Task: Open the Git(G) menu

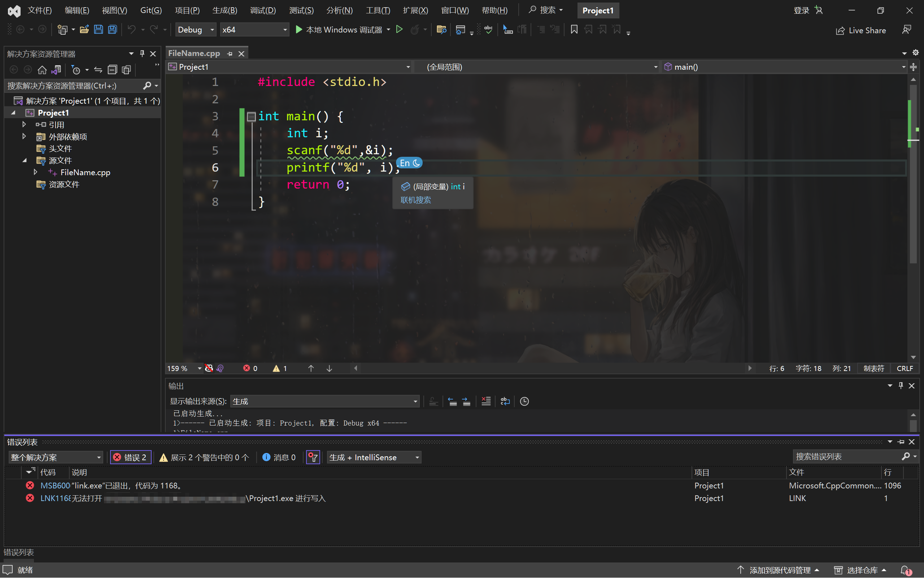Action: coord(151,10)
